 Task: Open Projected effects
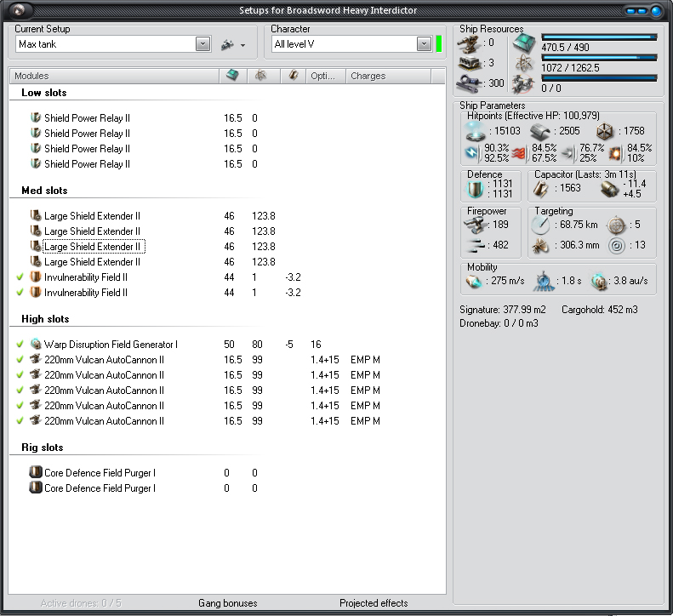pyautogui.click(x=374, y=603)
